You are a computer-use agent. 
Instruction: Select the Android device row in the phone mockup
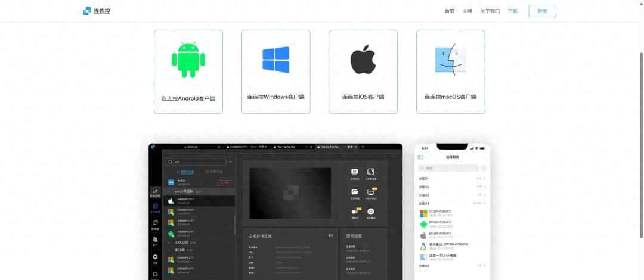pos(452,225)
